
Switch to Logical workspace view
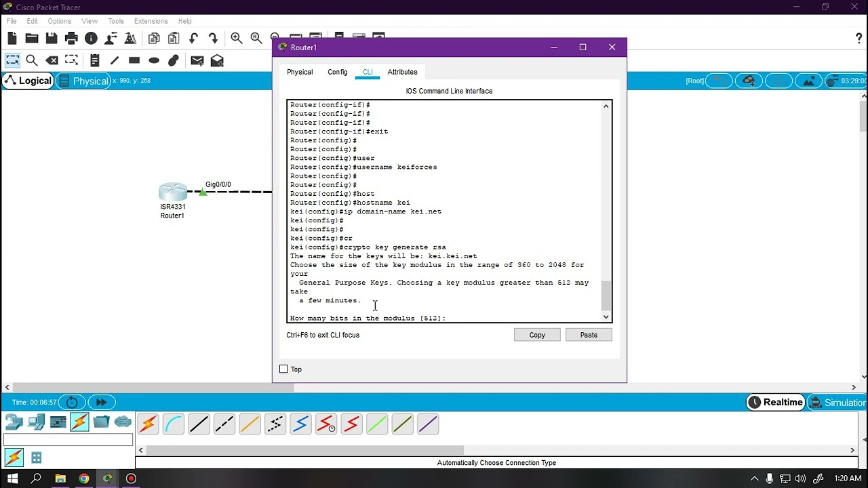28,81
